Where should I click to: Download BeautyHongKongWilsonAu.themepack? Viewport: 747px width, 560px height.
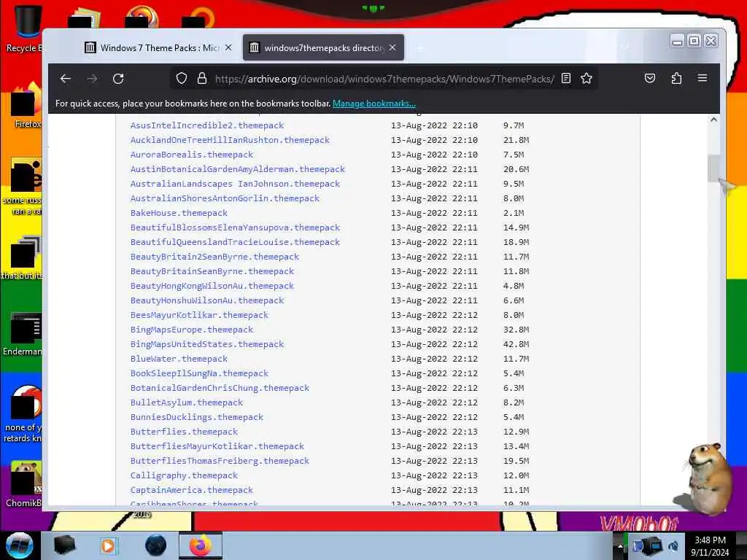pos(212,286)
